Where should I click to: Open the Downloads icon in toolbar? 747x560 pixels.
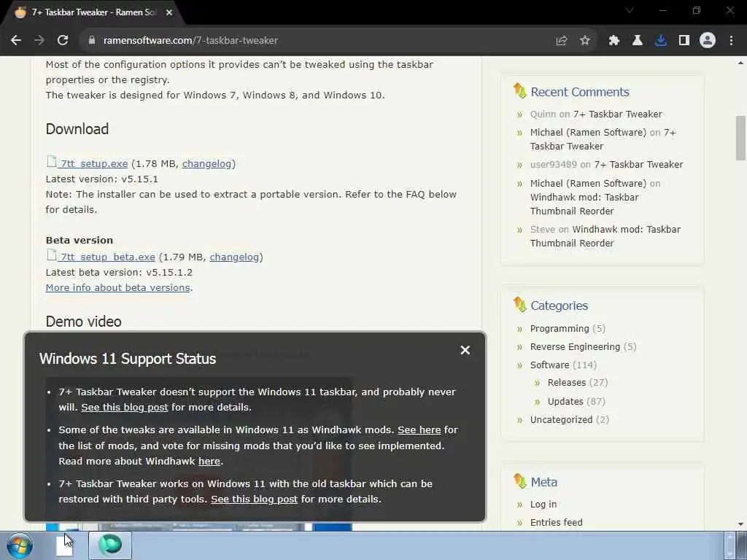point(661,41)
